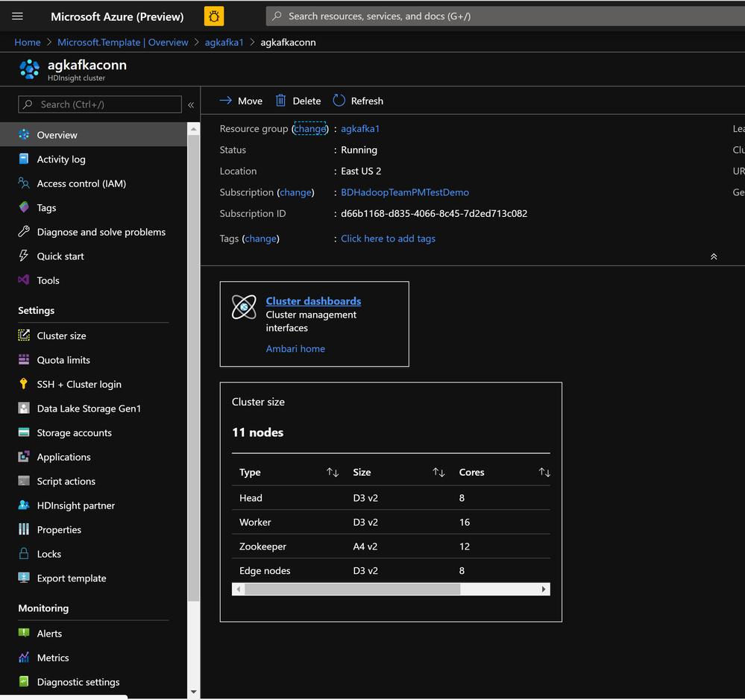Click change next to Tags

pyautogui.click(x=260, y=239)
